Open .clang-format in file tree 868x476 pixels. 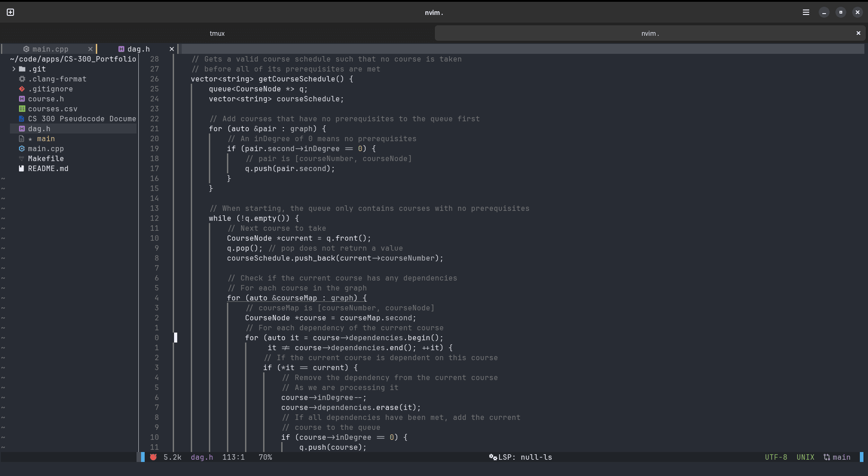(x=57, y=79)
